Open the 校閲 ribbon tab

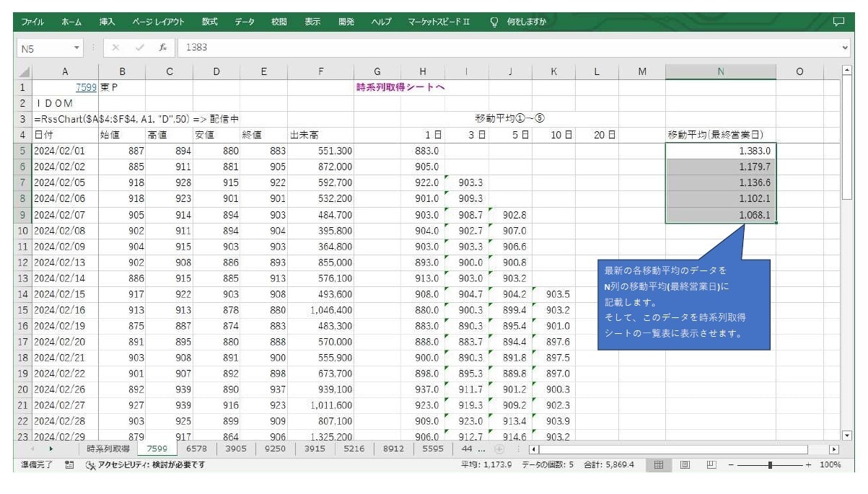(279, 22)
